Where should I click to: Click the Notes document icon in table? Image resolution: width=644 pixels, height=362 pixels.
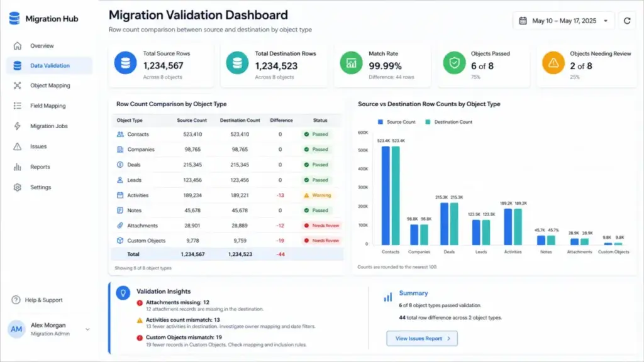(120, 210)
